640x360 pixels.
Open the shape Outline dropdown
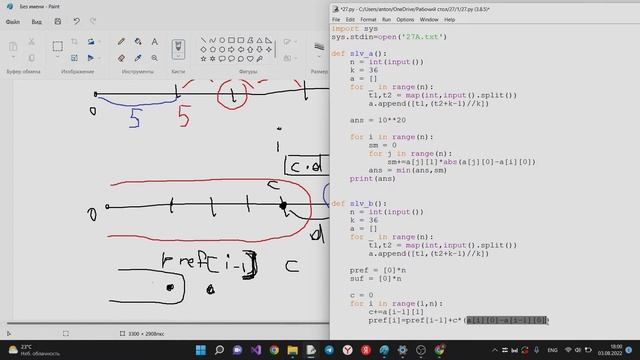pos(295,42)
